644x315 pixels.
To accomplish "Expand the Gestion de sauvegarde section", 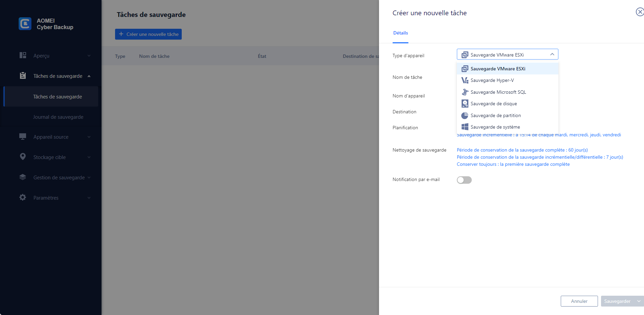I will point(89,178).
